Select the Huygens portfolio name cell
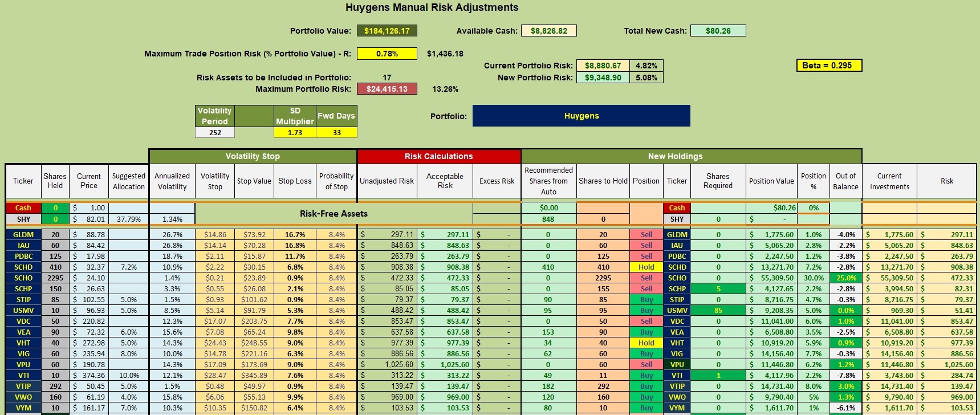This screenshot has width=980, height=415. pyautogui.click(x=582, y=116)
